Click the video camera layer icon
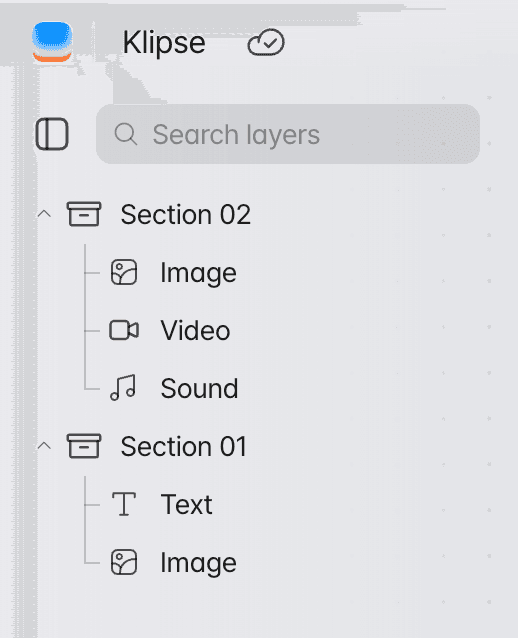Viewport: 518px width, 638px height. point(124,330)
